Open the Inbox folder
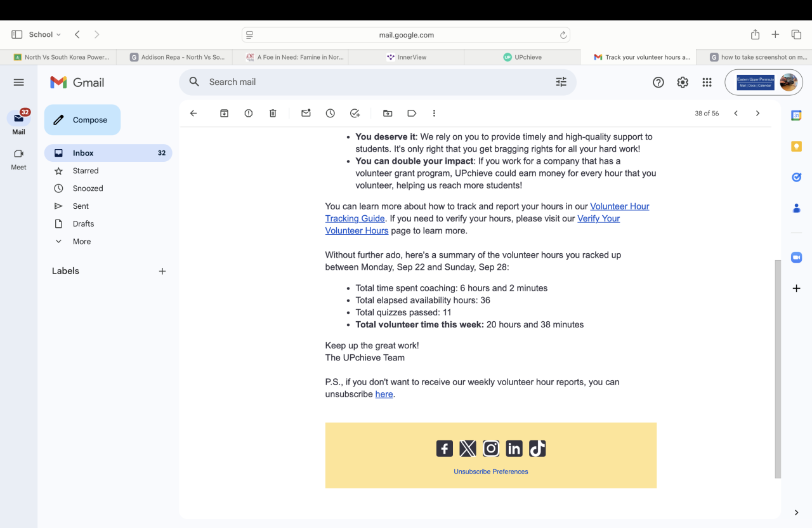 (x=108, y=153)
